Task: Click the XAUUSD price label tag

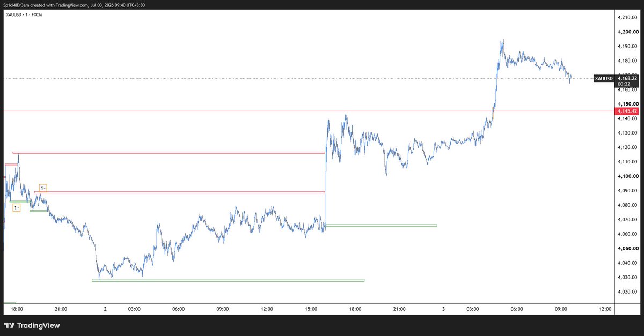Action: point(604,78)
